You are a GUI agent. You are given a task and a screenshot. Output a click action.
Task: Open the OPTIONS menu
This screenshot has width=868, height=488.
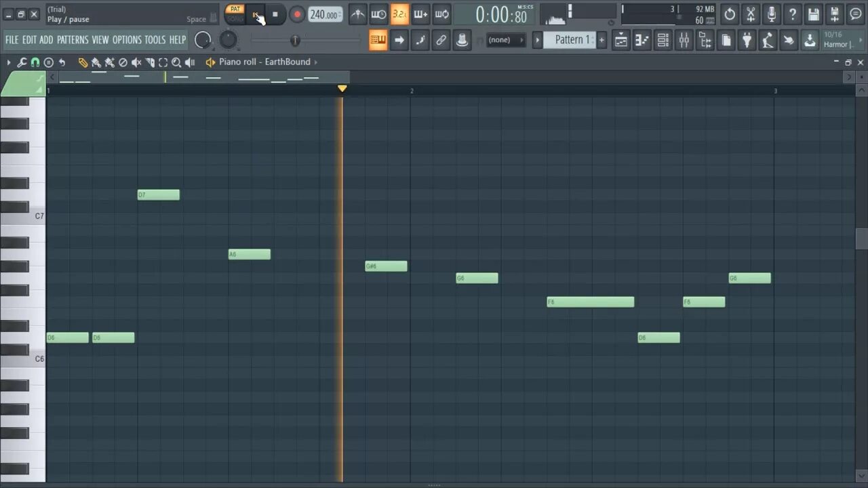[127, 40]
